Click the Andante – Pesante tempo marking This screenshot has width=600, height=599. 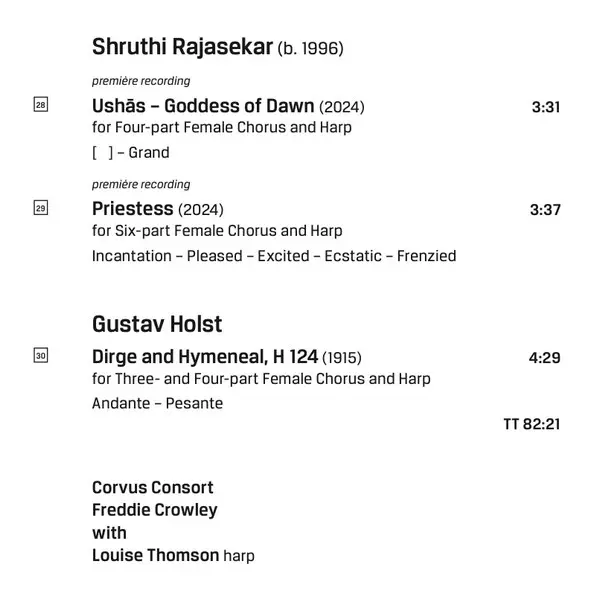point(157,404)
